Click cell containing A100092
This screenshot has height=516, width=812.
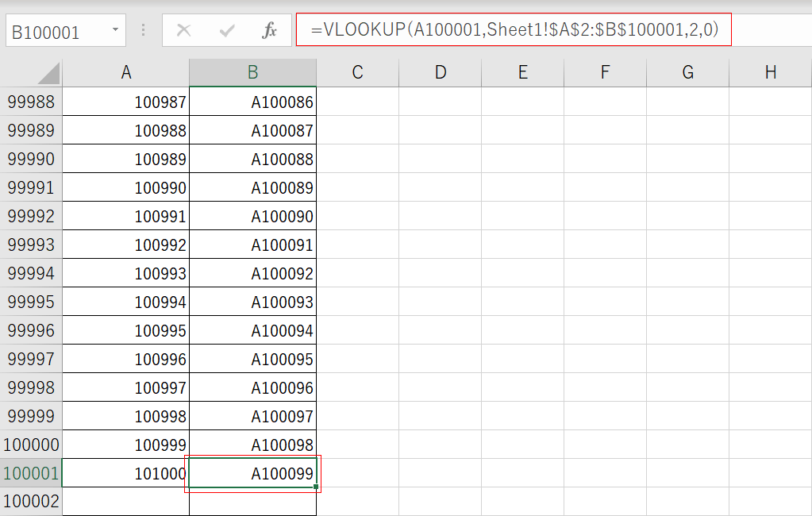pyautogui.click(x=252, y=273)
